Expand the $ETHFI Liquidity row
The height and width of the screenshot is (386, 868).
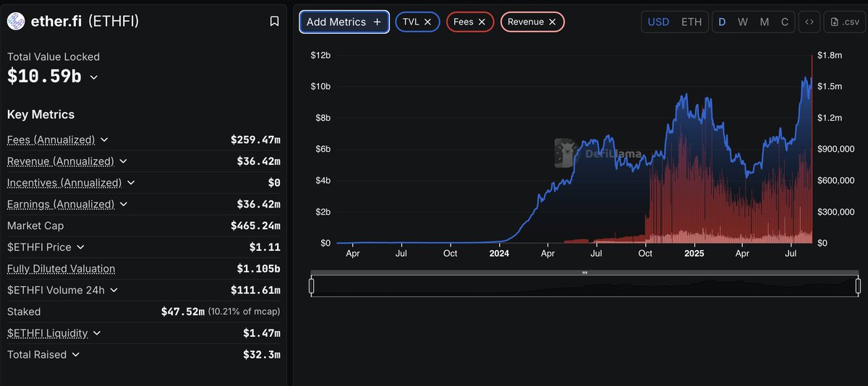pyautogui.click(x=97, y=333)
